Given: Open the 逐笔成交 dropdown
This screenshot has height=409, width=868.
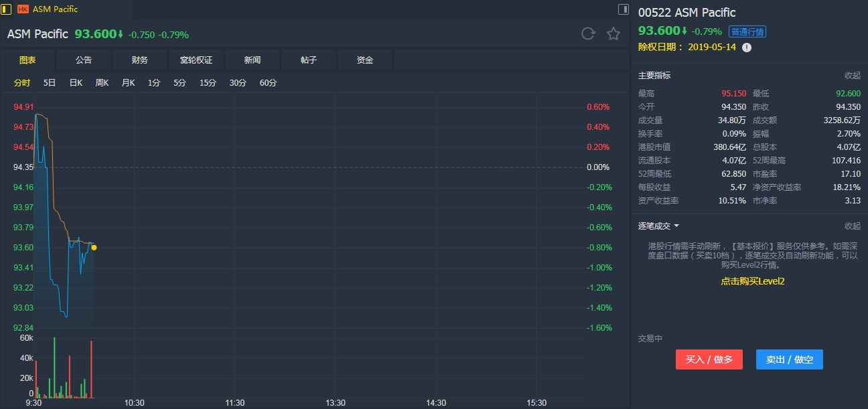Looking at the screenshot, I should [x=659, y=226].
